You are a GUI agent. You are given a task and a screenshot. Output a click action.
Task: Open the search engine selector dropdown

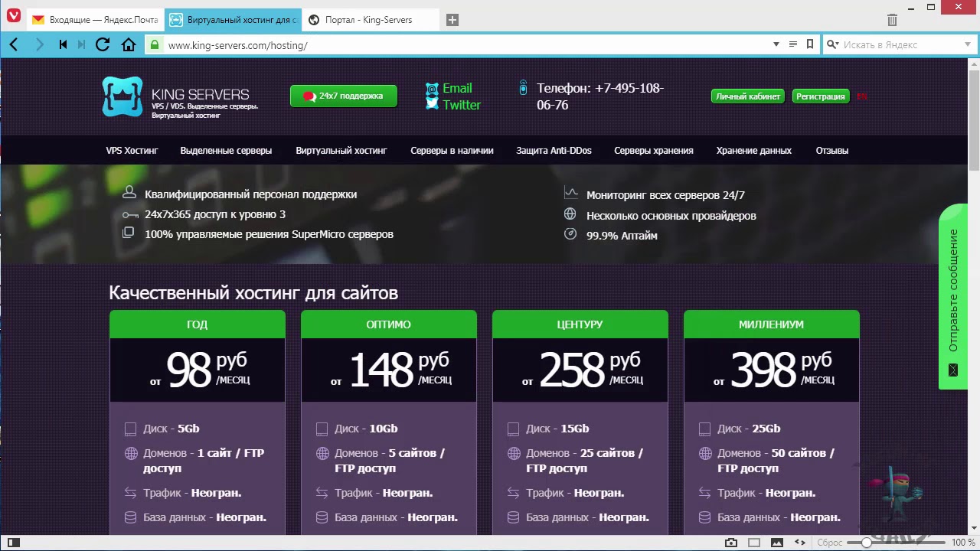832,44
